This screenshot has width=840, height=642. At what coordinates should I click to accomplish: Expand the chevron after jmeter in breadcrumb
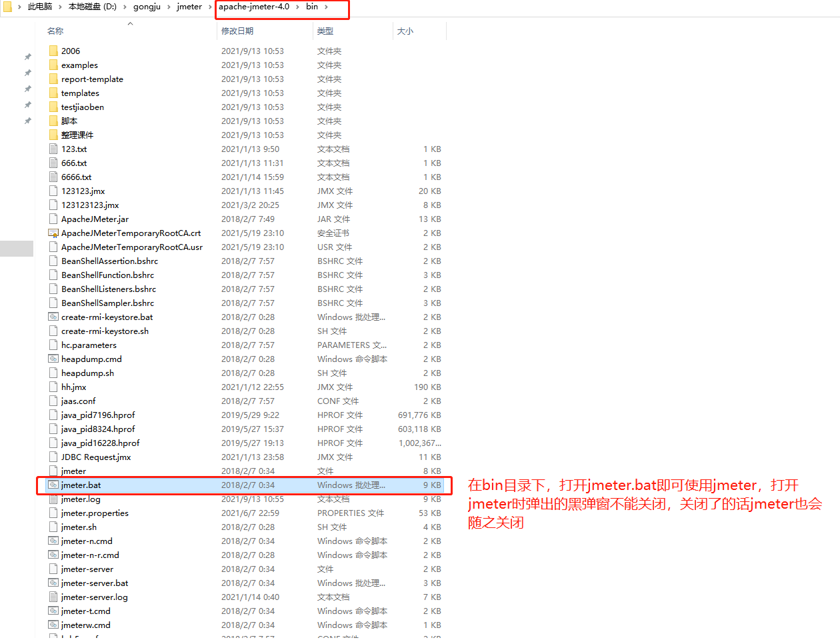click(210, 7)
